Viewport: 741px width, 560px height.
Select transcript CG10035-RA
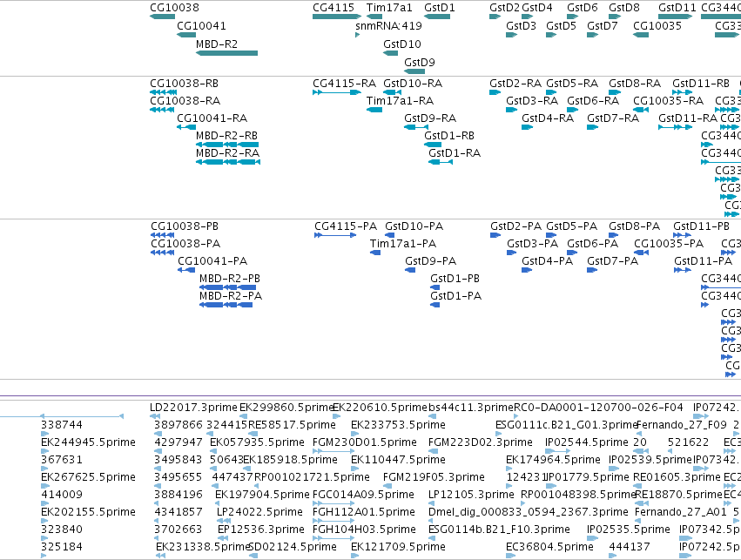click(x=641, y=110)
